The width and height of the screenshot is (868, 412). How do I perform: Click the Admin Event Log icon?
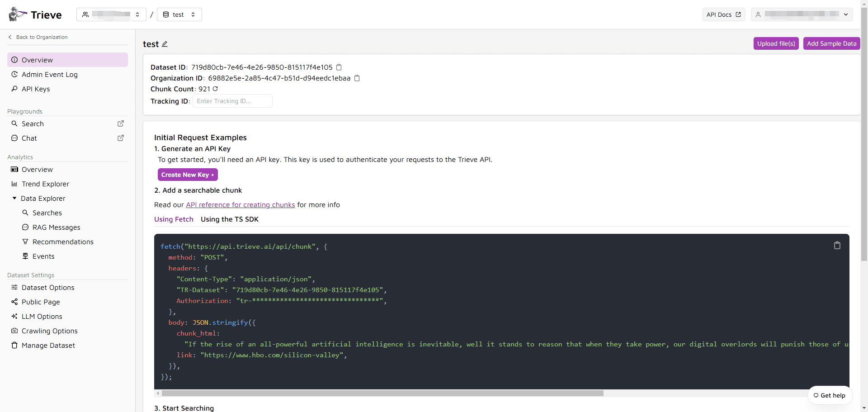coord(14,74)
